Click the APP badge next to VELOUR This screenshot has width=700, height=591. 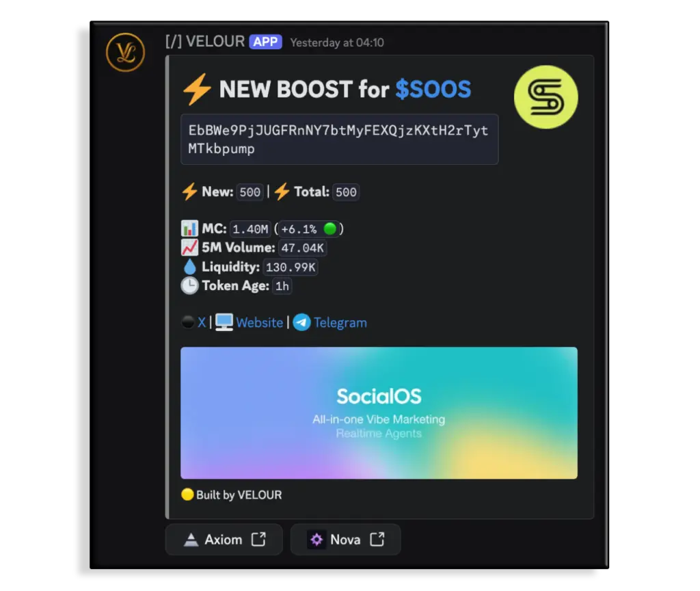coord(265,42)
